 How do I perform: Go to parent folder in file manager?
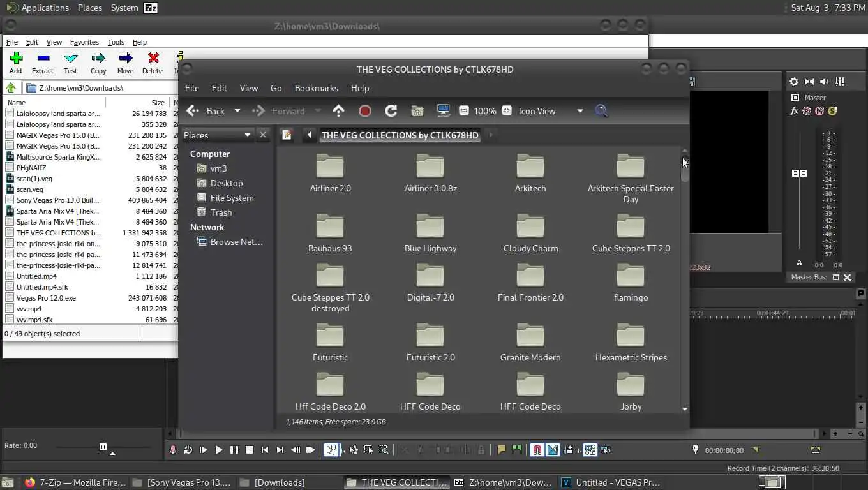(338, 111)
